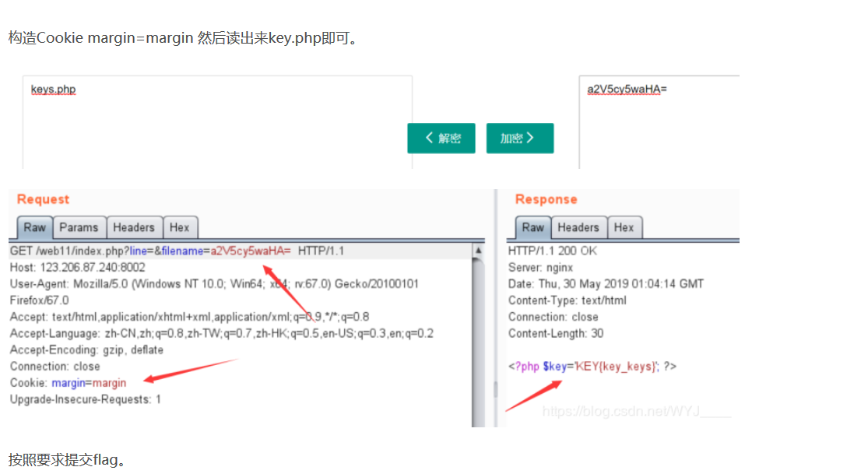Screen dimensions: 868x474
Task: Open the Request Hex tab
Action: [180, 227]
